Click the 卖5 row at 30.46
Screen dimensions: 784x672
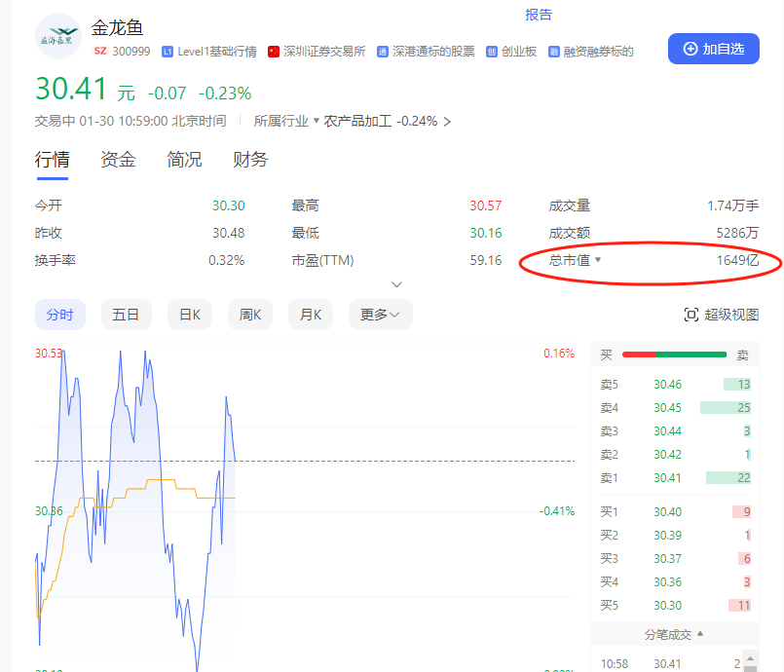pos(675,385)
